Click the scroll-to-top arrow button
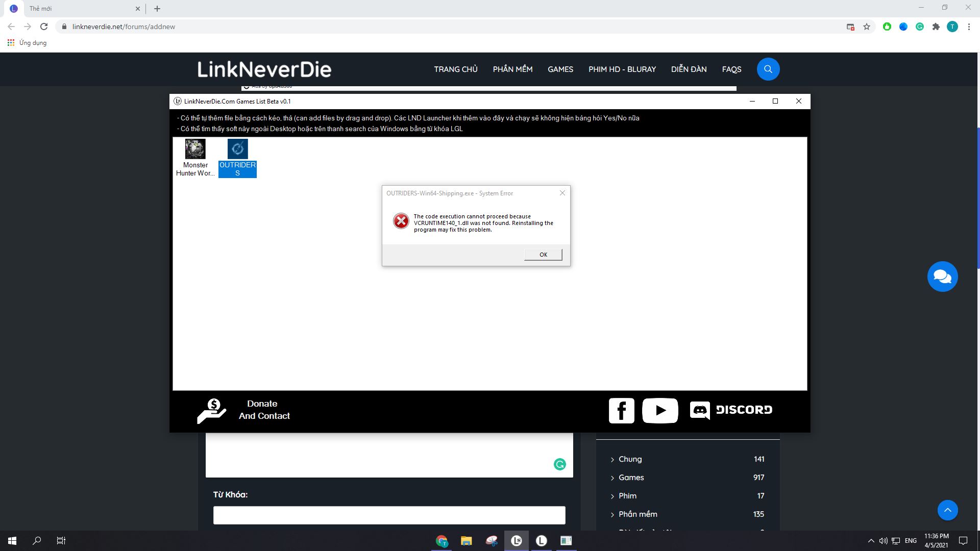980x551 pixels. 947,510
